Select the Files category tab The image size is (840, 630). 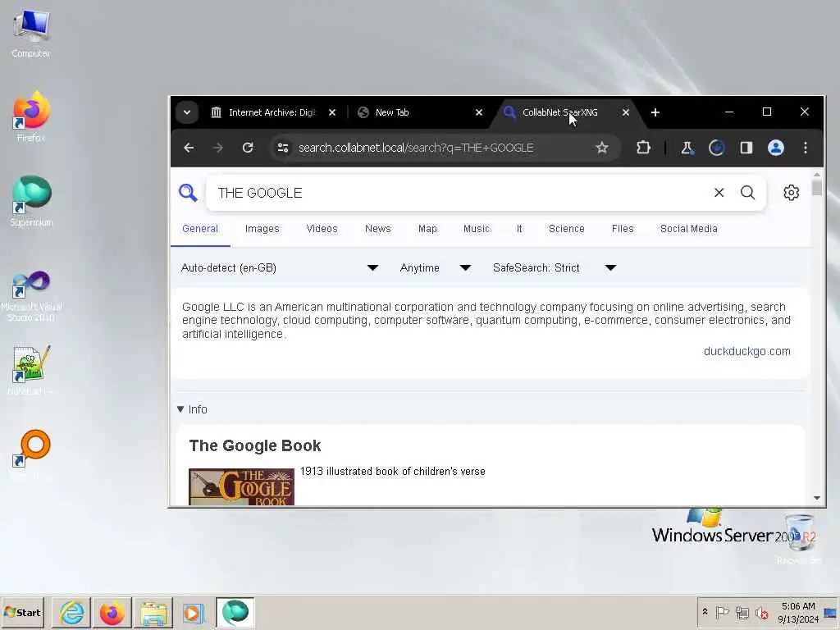click(x=623, y=229)
